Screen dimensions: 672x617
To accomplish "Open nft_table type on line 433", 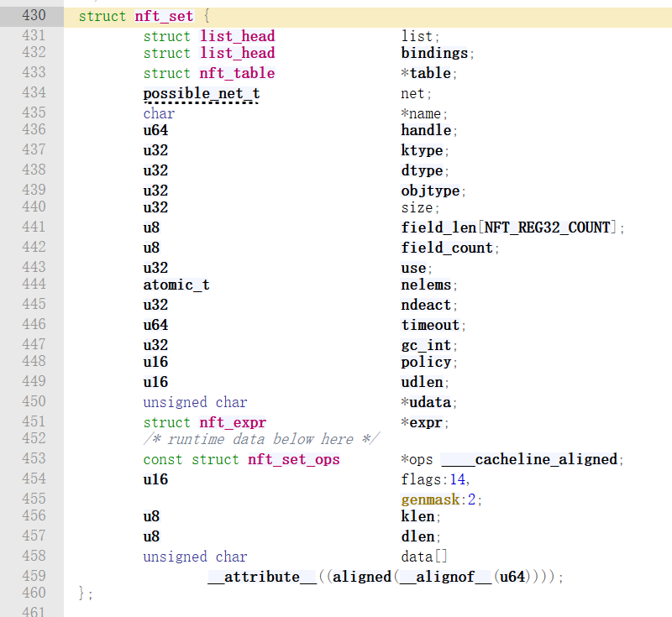I will [237, 73].
